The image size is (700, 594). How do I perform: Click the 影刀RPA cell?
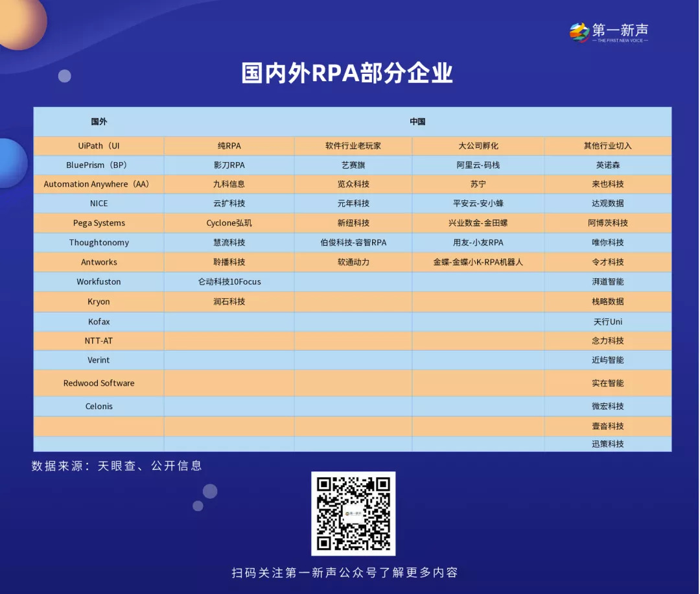point(229,165)
